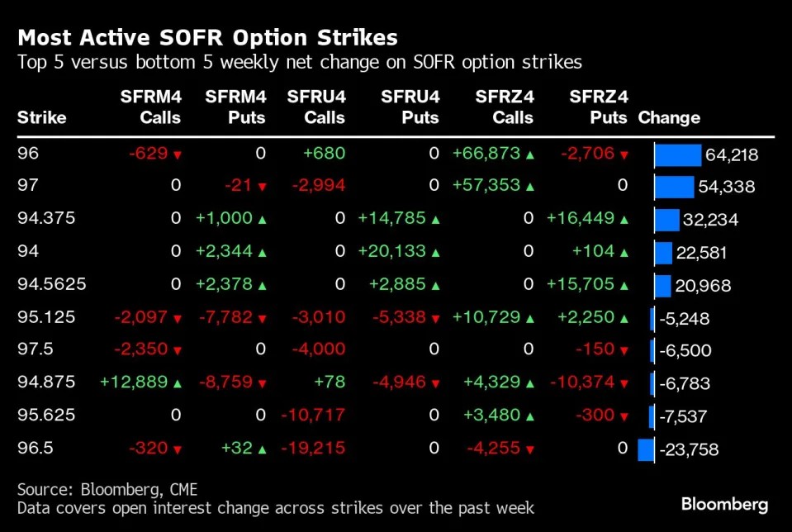792x532 pixels.
Task: Click the -19,215 value in SFRU4 Calls
Action: [313, 448]
